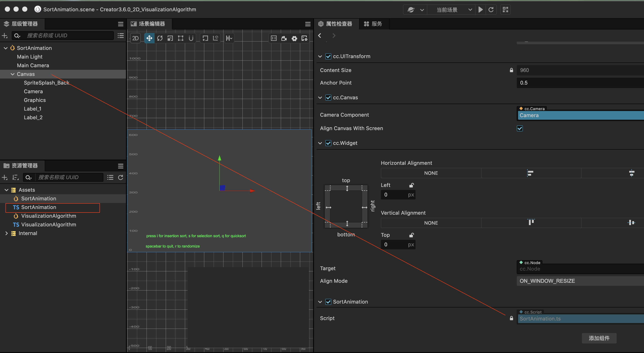Collapse the cc.Canvas component section

click(320, 98)
